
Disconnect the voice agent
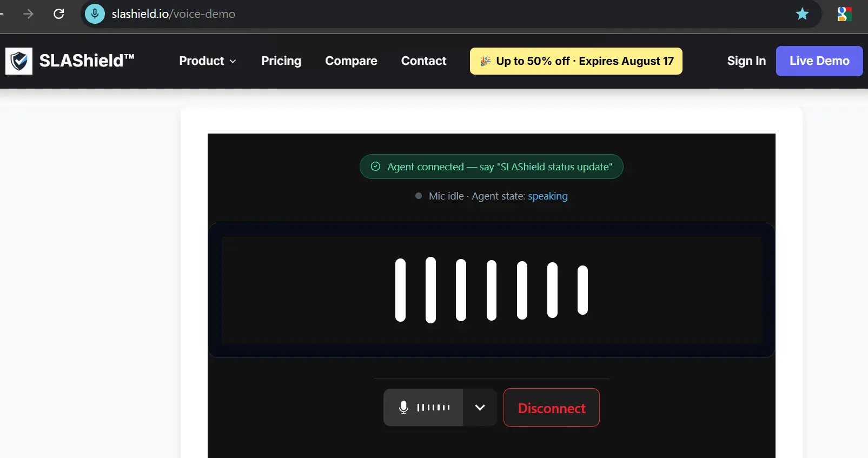click(552, 408)
